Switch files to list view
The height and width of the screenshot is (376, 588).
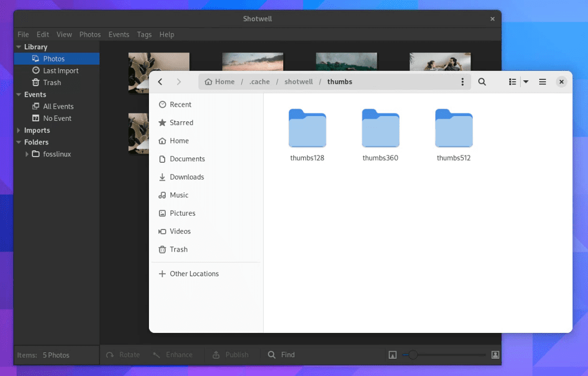tap(512, 82)
